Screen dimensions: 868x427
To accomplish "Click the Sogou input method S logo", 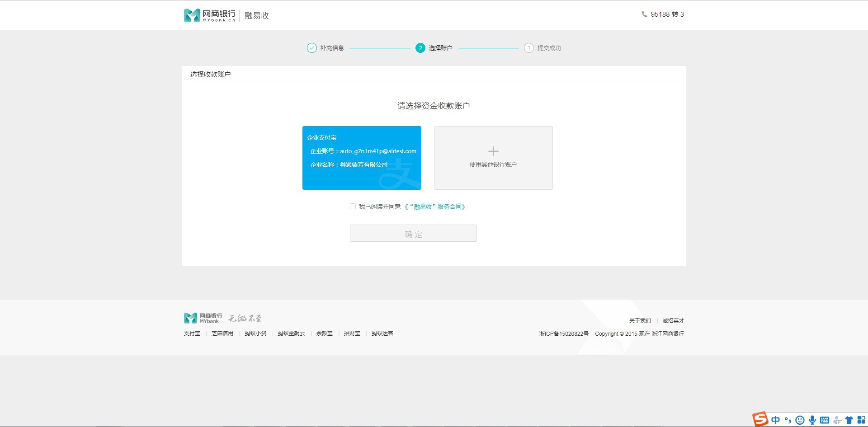I will (x=760, y=419).
